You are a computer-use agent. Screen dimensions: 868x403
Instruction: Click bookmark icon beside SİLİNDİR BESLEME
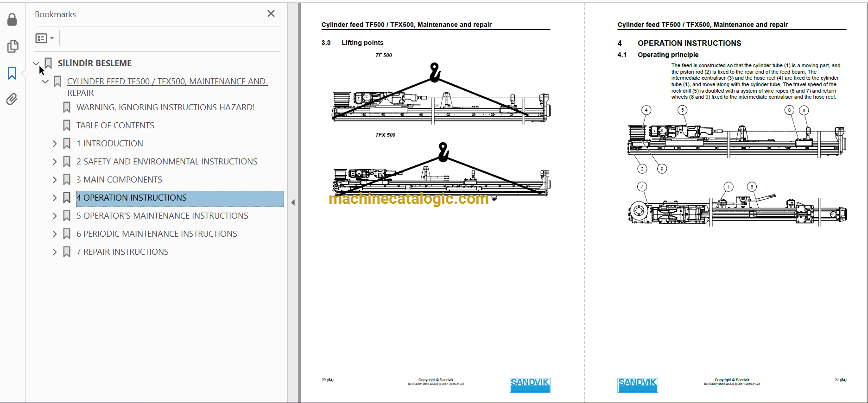click(x=48, y=63)
